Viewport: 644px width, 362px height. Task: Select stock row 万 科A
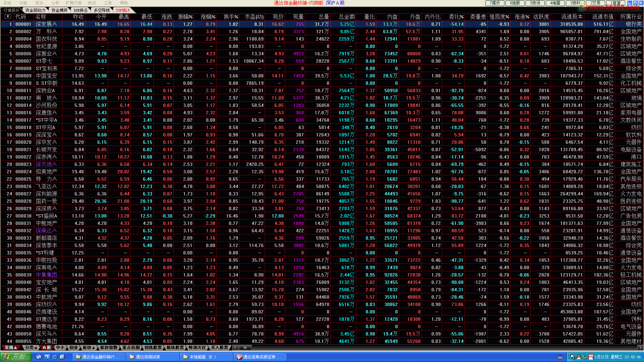point(322,32)
